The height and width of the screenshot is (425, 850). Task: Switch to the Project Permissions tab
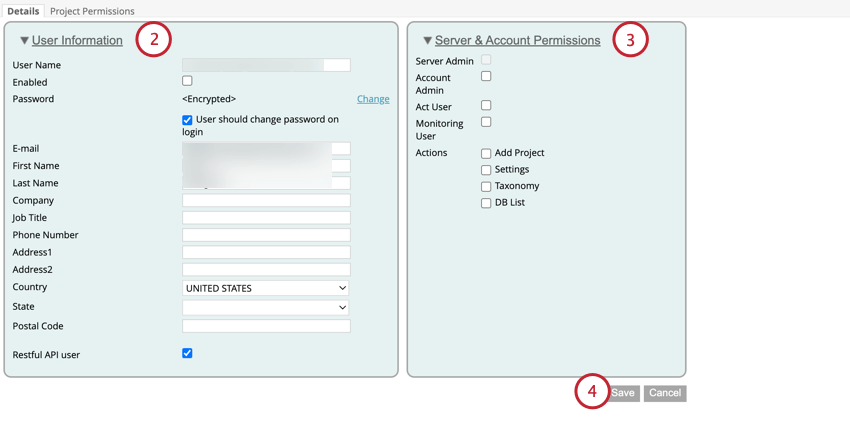pos(92,11)
